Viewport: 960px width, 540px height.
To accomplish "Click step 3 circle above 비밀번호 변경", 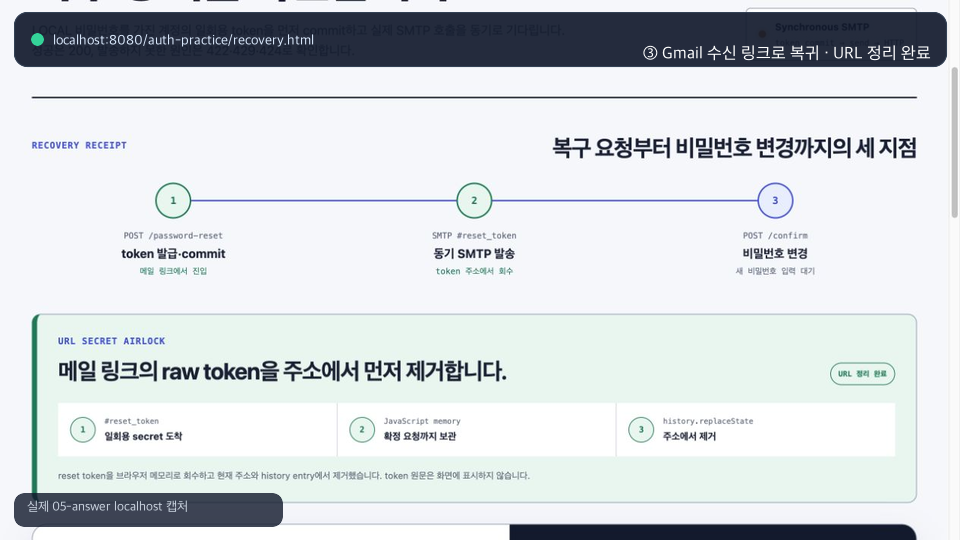I will point(775,200).
